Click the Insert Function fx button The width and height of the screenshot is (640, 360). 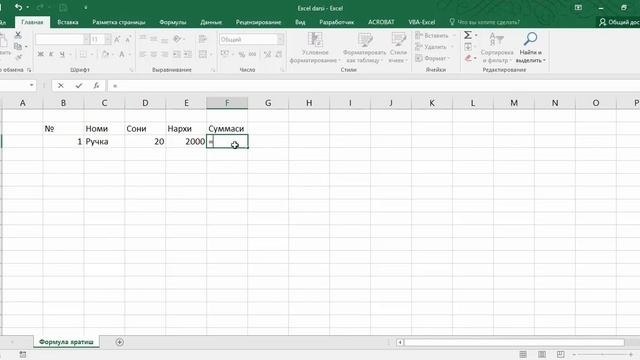pos(96,85)
